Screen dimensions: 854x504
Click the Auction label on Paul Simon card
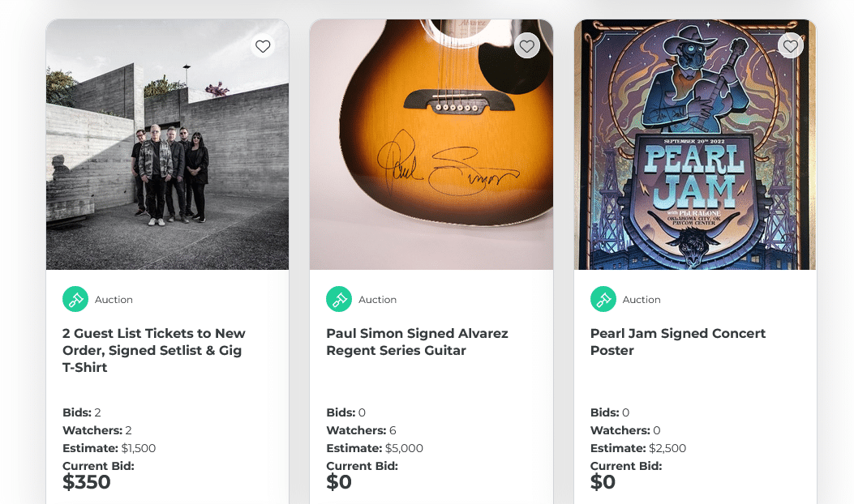378,300
